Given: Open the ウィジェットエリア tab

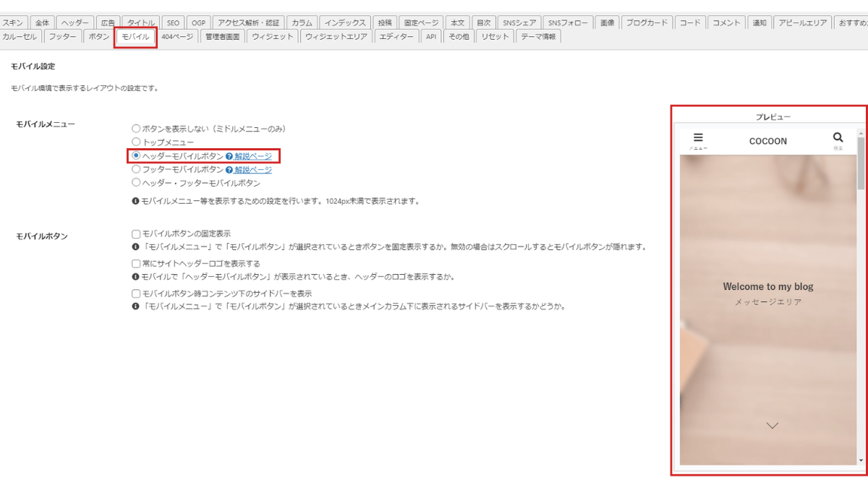Looking at the screenshot, I should tap(336, 36).
